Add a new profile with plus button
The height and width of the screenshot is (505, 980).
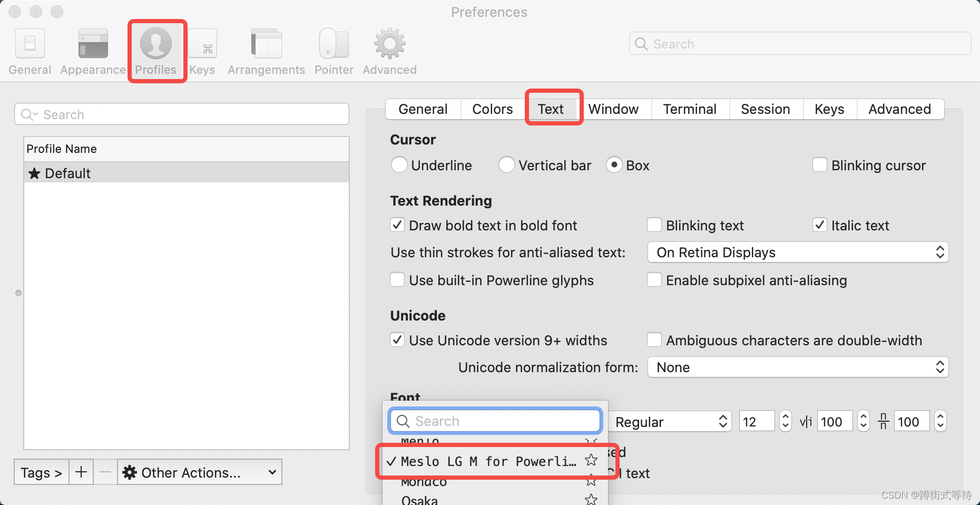[81, 472]
